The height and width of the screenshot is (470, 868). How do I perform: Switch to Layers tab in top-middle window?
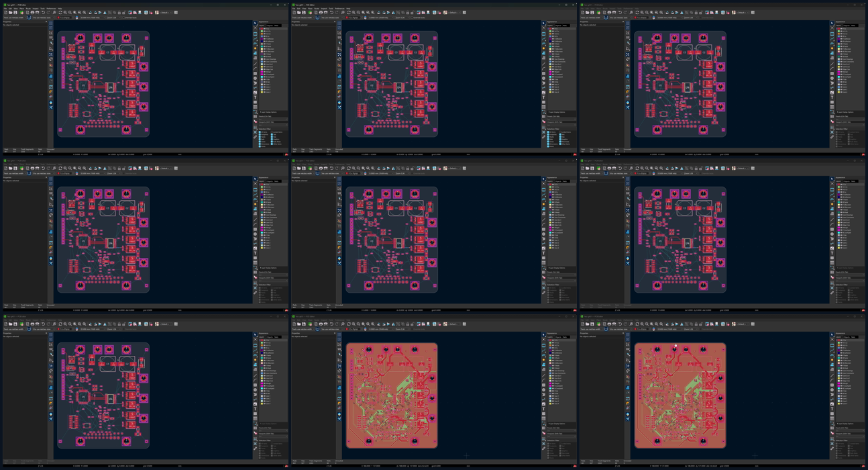pyautogui.click(x=550, y=26)
